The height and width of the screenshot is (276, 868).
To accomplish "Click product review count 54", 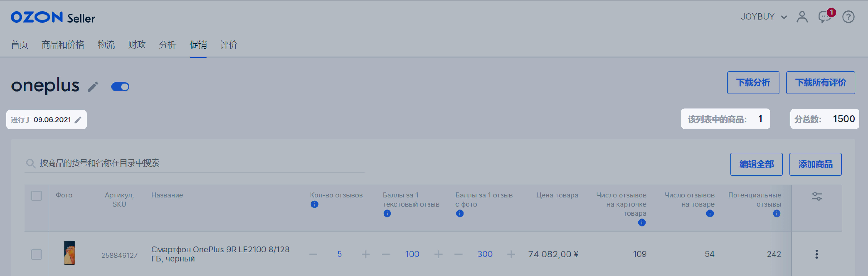I will (x=709, y=254).
